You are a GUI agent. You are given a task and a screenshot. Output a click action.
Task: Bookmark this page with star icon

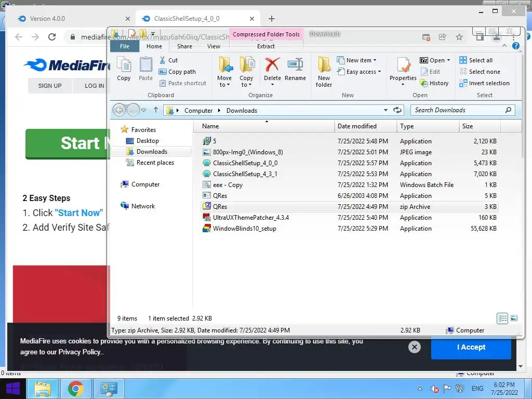459,37
